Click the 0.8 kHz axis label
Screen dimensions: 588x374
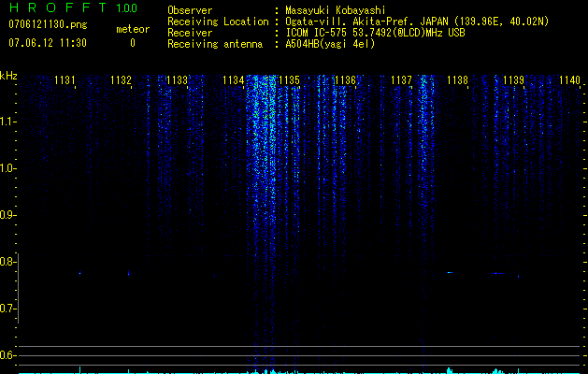pos(6,262)
